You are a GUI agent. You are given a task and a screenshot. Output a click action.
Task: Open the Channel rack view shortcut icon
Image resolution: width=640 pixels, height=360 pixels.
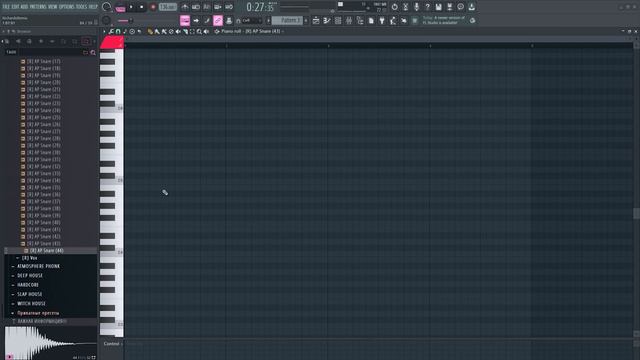pos(338,20)
